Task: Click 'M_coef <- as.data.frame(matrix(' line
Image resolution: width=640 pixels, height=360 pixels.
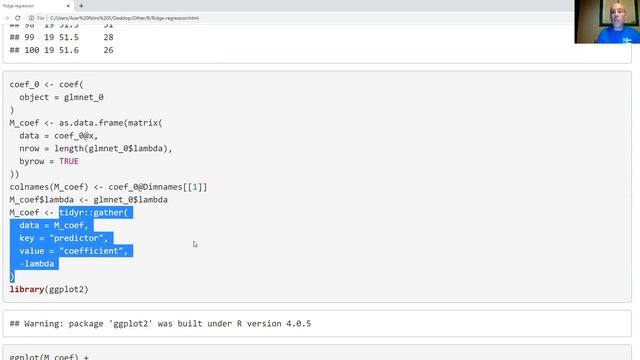Action: [x=86, y=123]
